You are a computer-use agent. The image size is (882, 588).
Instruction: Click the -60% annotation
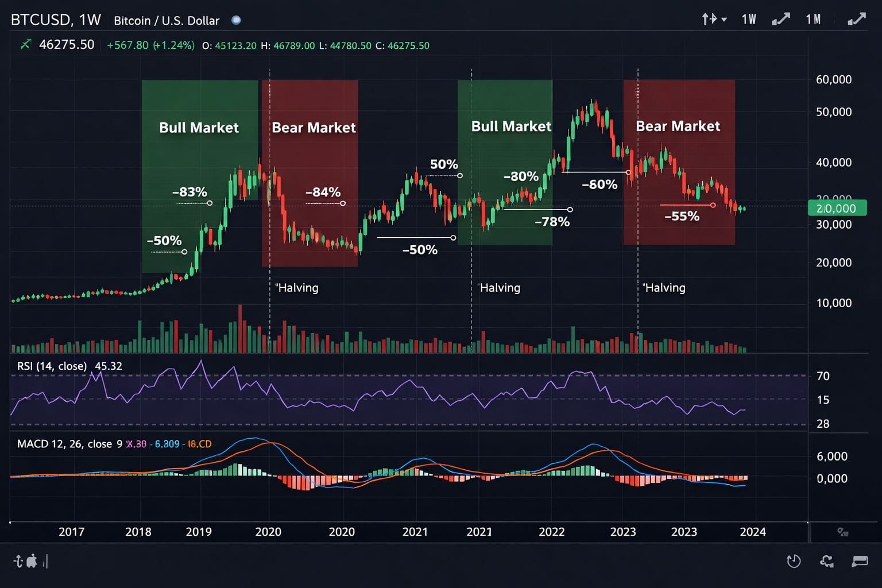pyautogui.click(x=599, y=184)
